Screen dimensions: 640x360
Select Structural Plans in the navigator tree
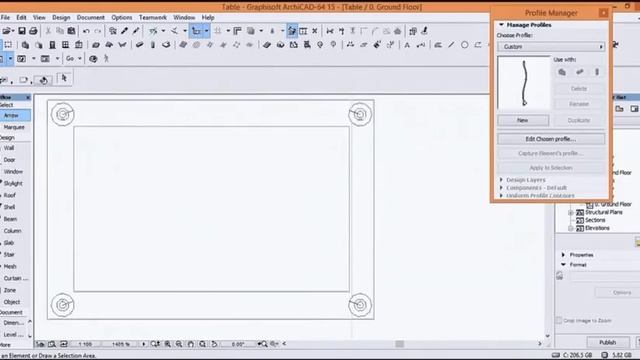point(604,212)
